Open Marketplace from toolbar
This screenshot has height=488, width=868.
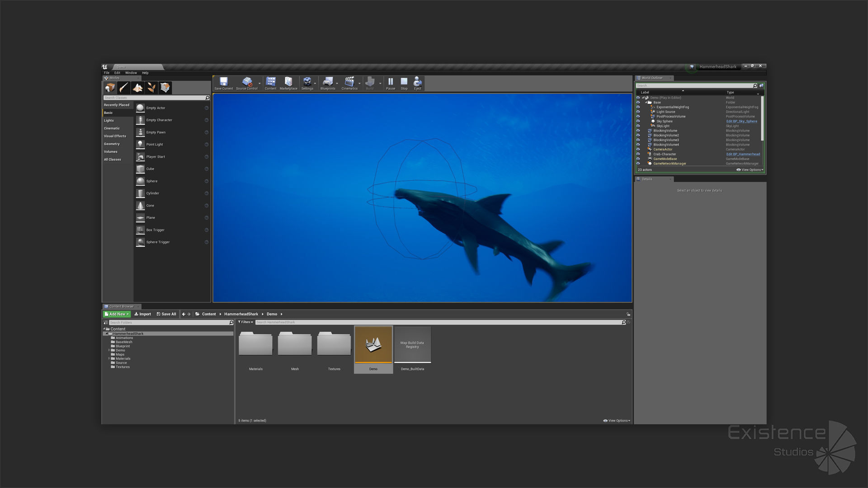[288, 84]
